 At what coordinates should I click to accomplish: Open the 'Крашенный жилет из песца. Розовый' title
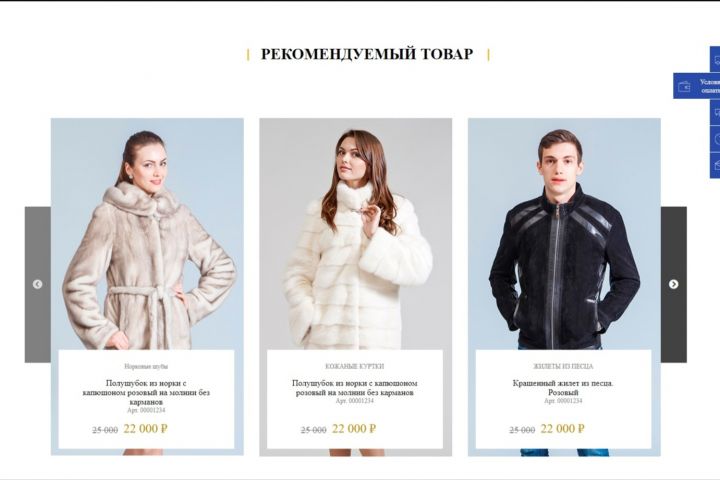tap(563, 388)
